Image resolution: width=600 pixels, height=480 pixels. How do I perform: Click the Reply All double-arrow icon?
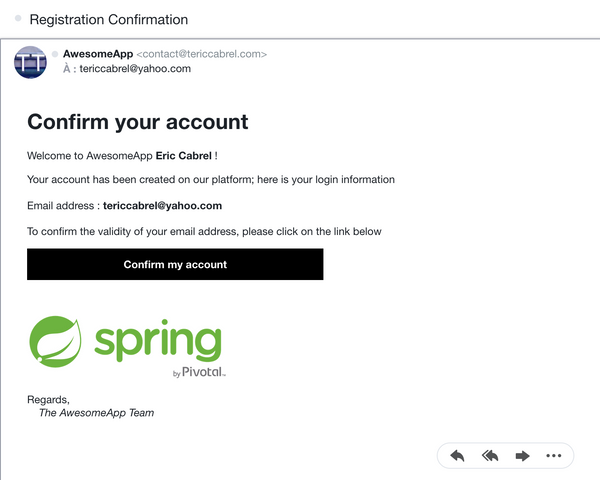(x=490, y=456)
